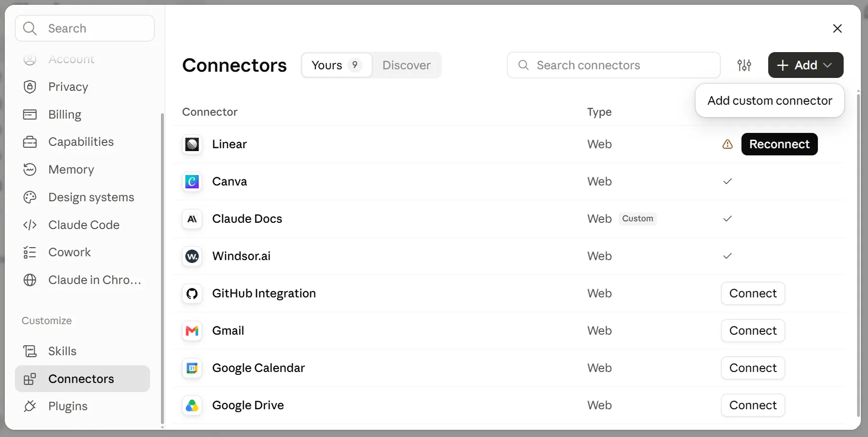Click the Gmail envelope icon

[192, 331]
